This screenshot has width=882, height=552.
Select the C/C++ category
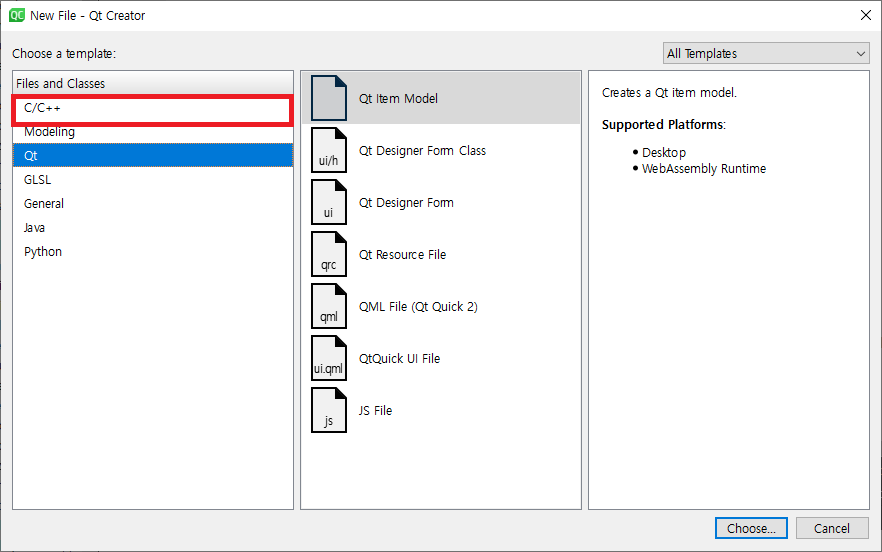point(153,108)
